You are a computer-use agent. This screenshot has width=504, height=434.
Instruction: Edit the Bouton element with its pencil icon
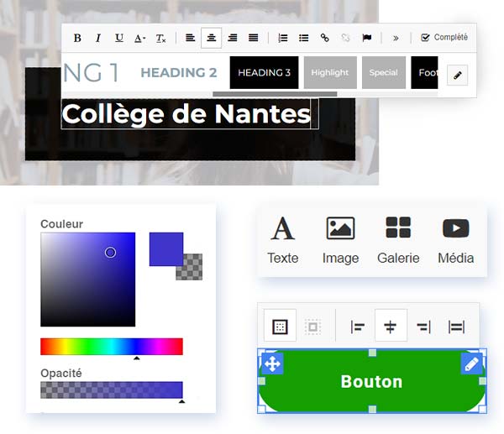pos(471,363)
